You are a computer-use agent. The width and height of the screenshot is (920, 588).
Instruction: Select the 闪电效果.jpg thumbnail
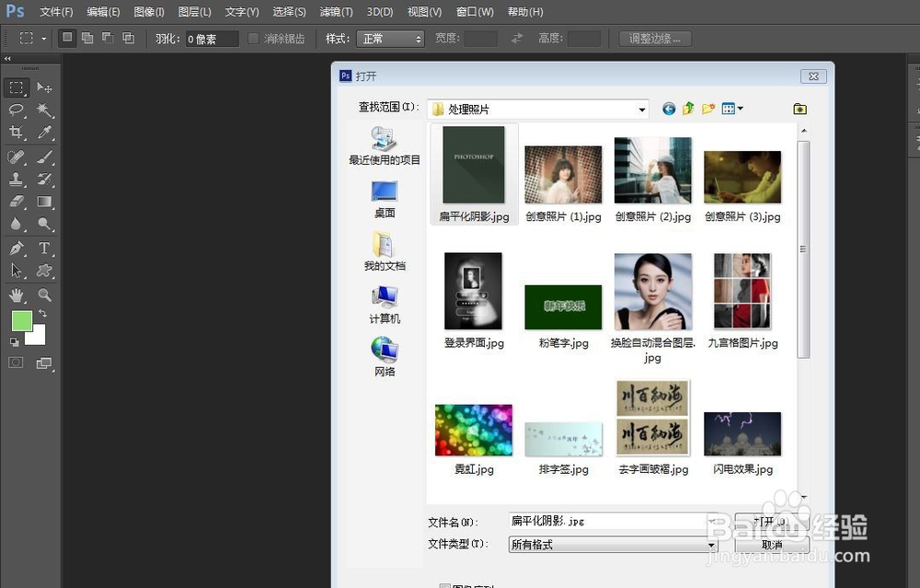click(742, 432)
